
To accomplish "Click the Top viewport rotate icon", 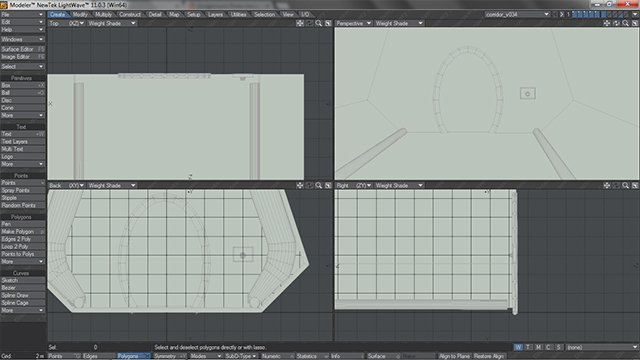I will click(309, 23).
